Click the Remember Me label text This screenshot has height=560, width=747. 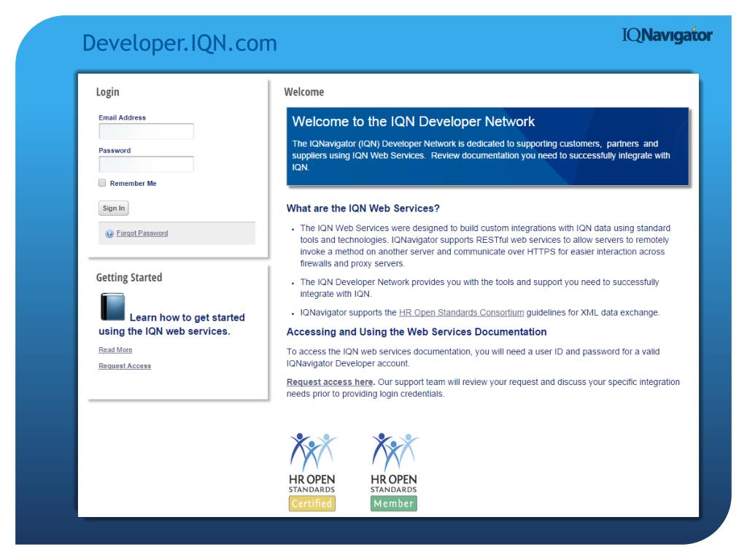pyautogui.click(x=133, y=183)
